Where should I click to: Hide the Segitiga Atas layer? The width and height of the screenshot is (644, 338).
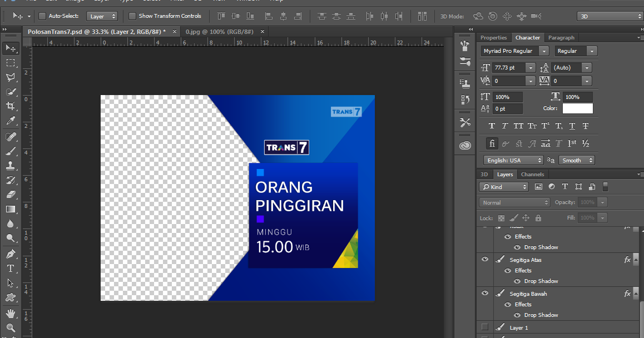coord(485,260)
